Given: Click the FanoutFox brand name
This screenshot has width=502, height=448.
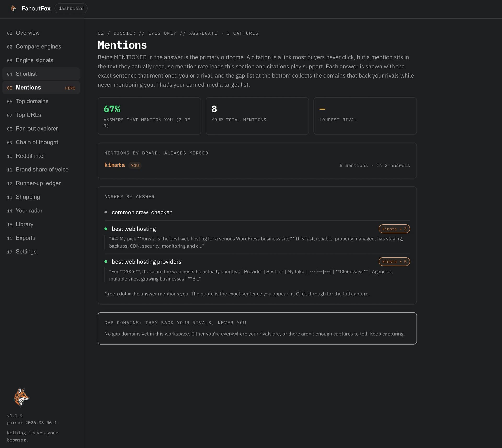Looking at the screenshot, I should point(36,8).
